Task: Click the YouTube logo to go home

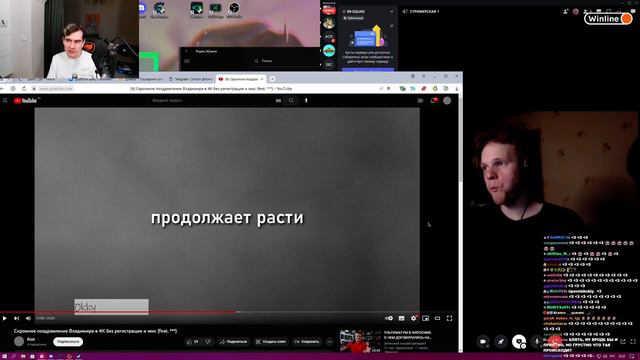Action: (26, 100)
